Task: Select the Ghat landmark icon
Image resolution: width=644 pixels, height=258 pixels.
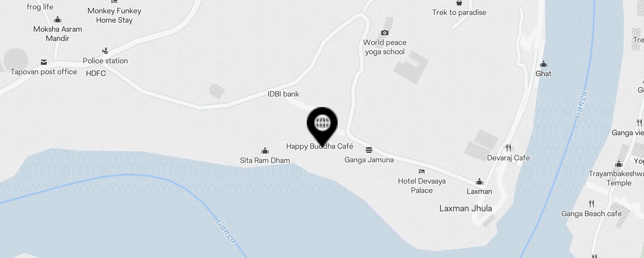Action: coord(544,64)
